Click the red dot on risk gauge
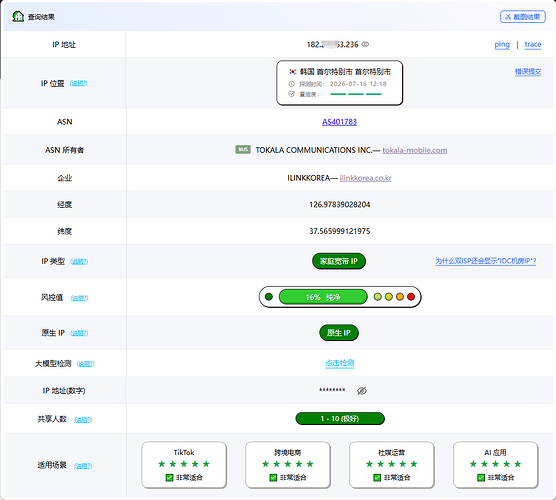The width and height of the screenshot is (556, 500). 411,296
